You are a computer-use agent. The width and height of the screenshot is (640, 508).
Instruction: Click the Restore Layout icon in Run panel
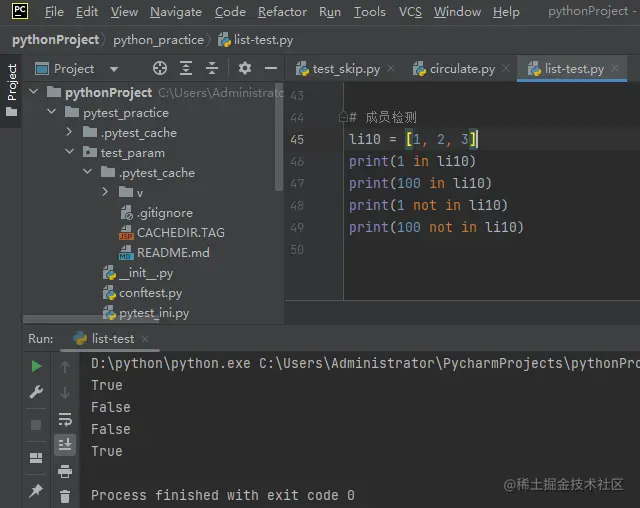(36, 458)
